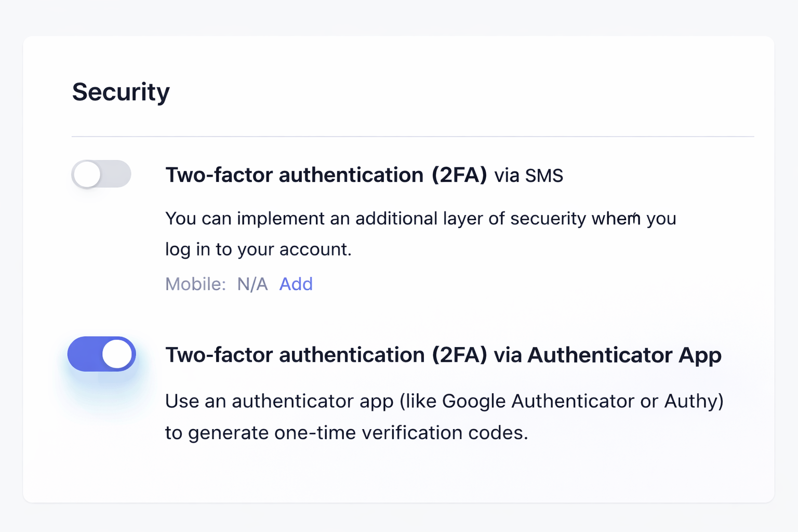Image resolution: width=798 pixels, height=532 pixels.
Task: Click "(2FA)" in the SMS heading
Action: coord(459,175)
